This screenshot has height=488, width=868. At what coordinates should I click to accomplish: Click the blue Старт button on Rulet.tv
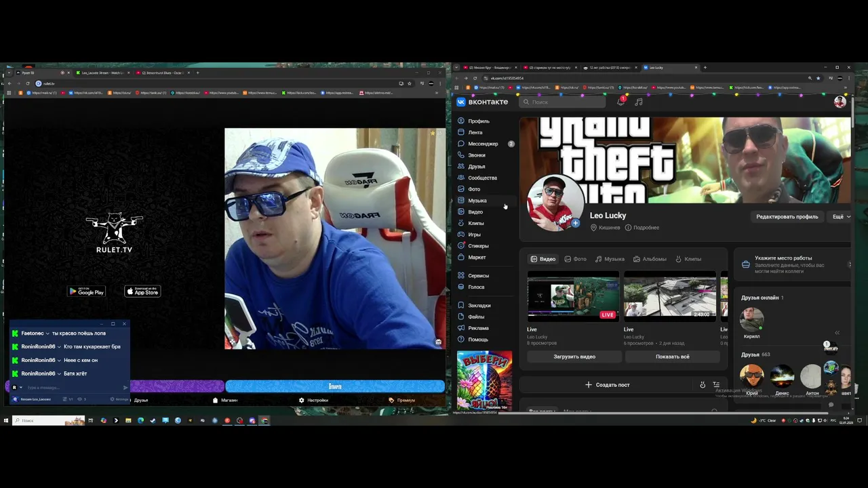335,386
